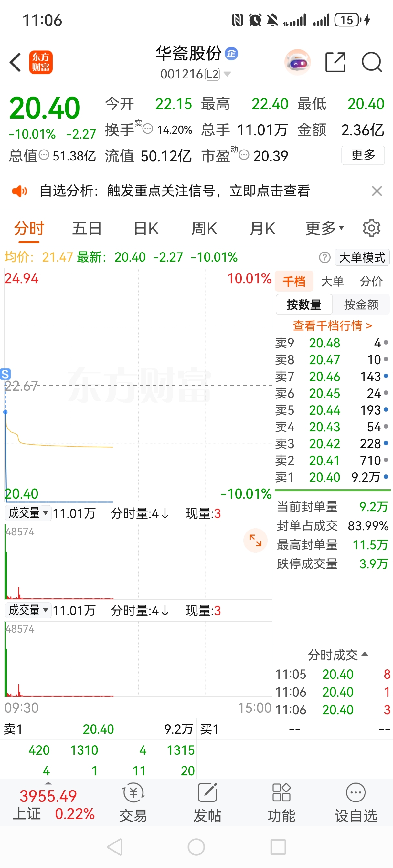Switch order book to 按金额

click(x=361, y=305)
